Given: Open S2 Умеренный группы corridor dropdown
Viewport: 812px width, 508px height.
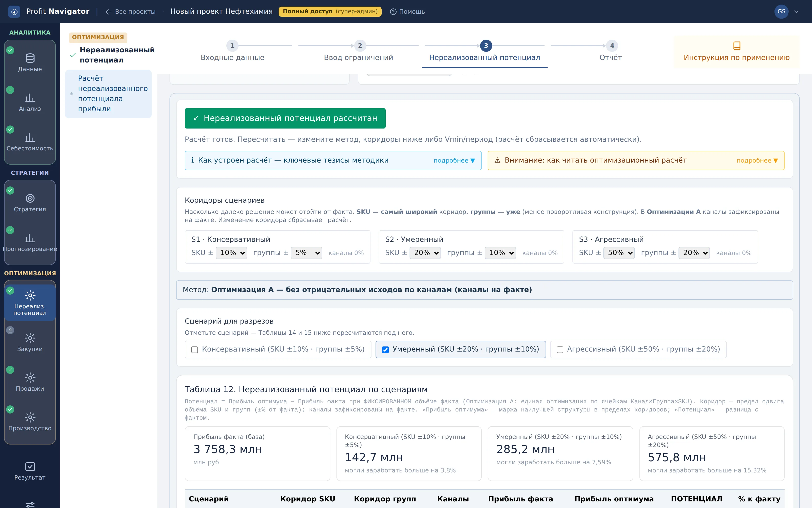Looking at the screenshot, I should click(500, 253).
